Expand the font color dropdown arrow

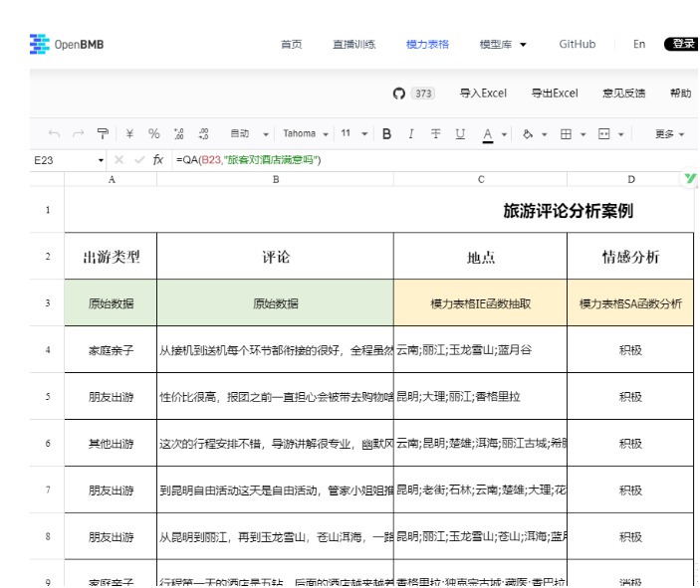click(x=504, y=134)
